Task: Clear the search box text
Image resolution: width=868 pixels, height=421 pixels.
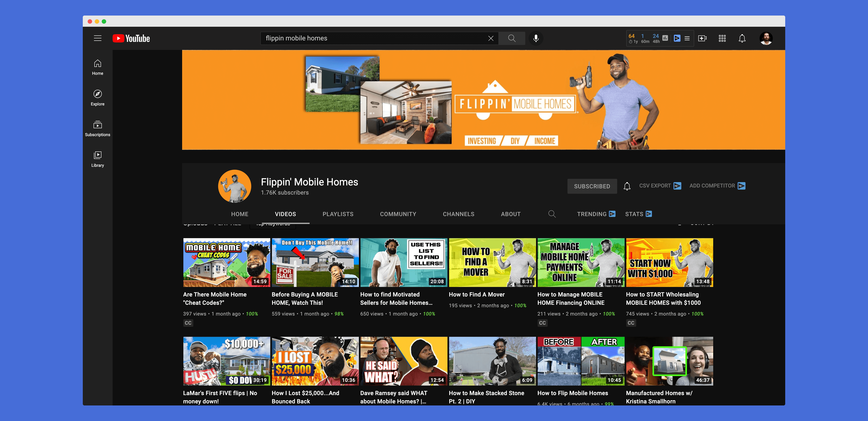Action: (491, 38)
